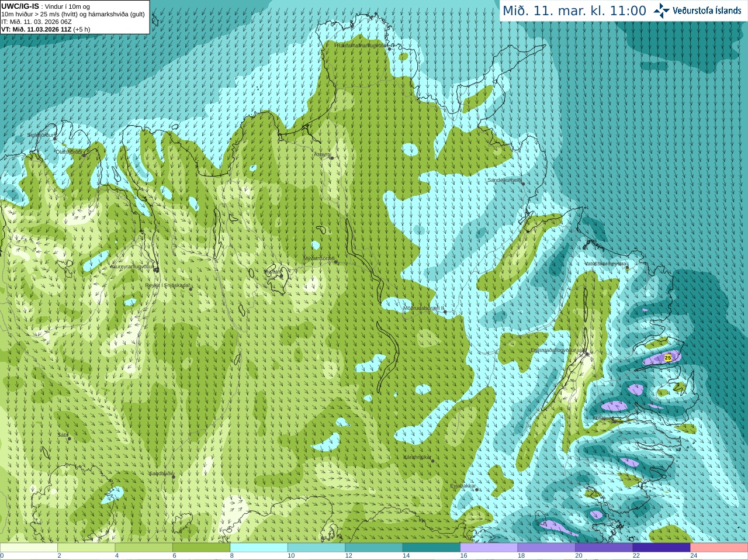The image size is (748, 560).
Task: Pick the pink above-24 m/s legend swatch
Action: pos(719,548)
